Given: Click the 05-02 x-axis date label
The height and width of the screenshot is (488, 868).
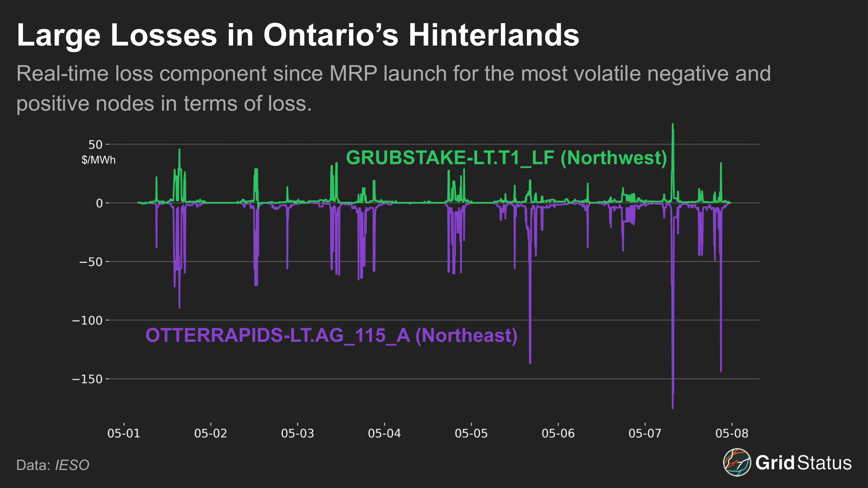Looking at the screenshot, I should [x=210, y=433].
